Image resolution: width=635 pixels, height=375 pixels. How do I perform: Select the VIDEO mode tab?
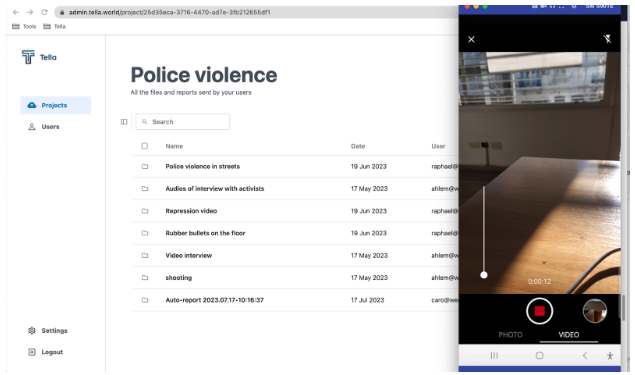[x=569, y=335]
